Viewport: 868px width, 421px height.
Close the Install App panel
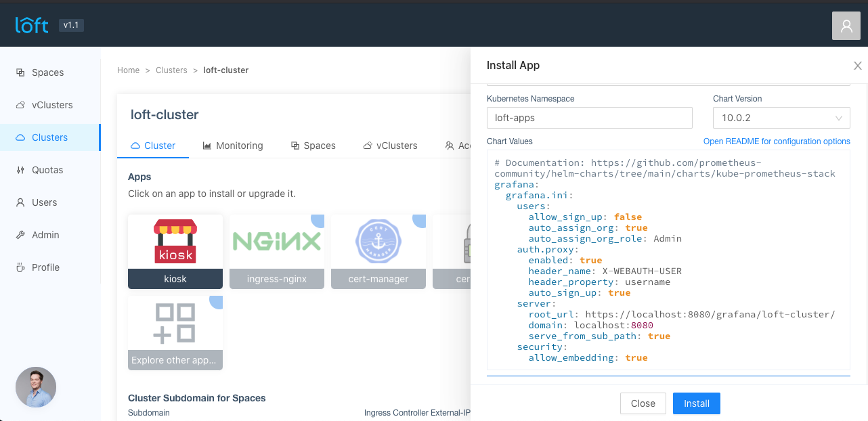coord(857,66)
